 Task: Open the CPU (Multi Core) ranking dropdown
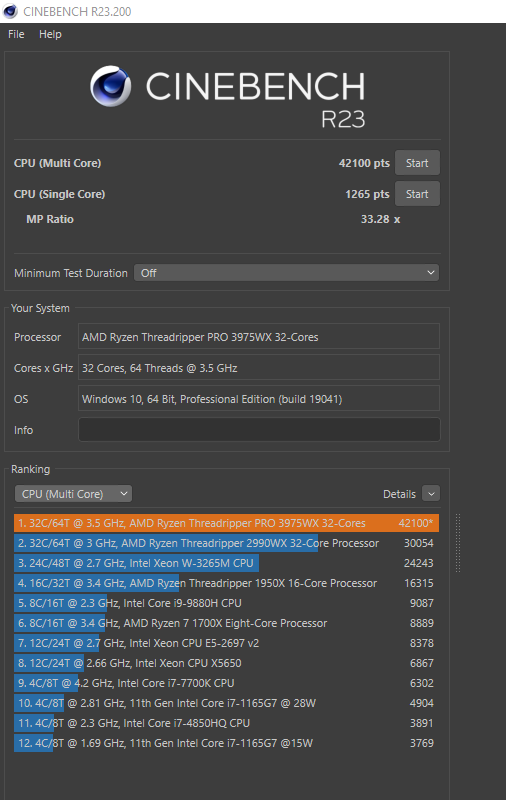tap(73, 494)
